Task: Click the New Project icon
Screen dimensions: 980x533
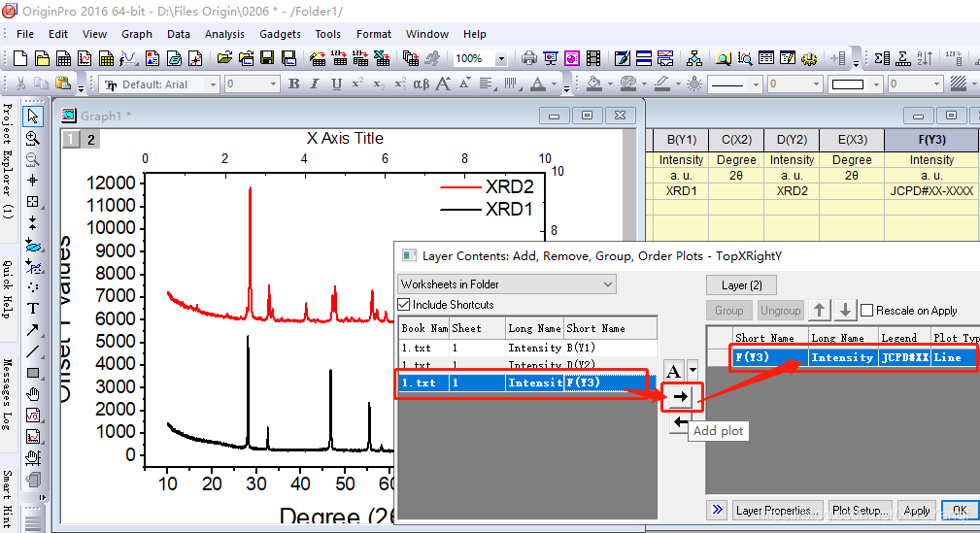Action: click(20, 58)
